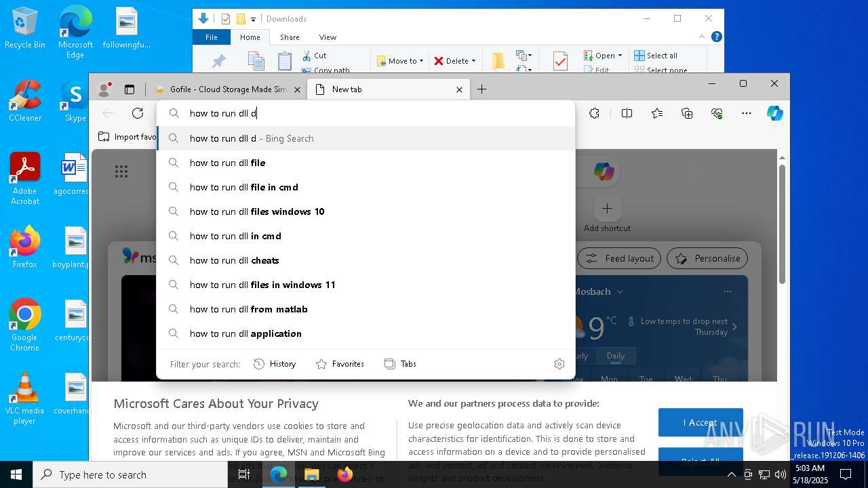Open the tab actions menu icon
Image resolution: width=868 pixels, height=488 pixels.
(x=130, y=89)
